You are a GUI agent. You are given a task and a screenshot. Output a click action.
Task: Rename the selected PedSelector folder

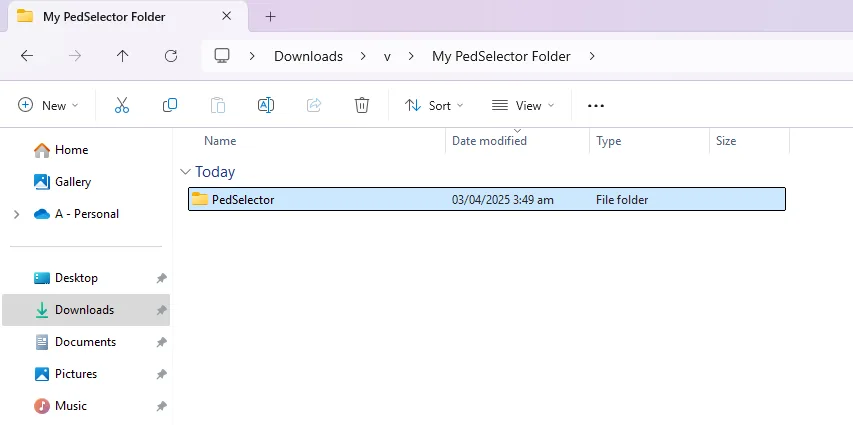265,105
